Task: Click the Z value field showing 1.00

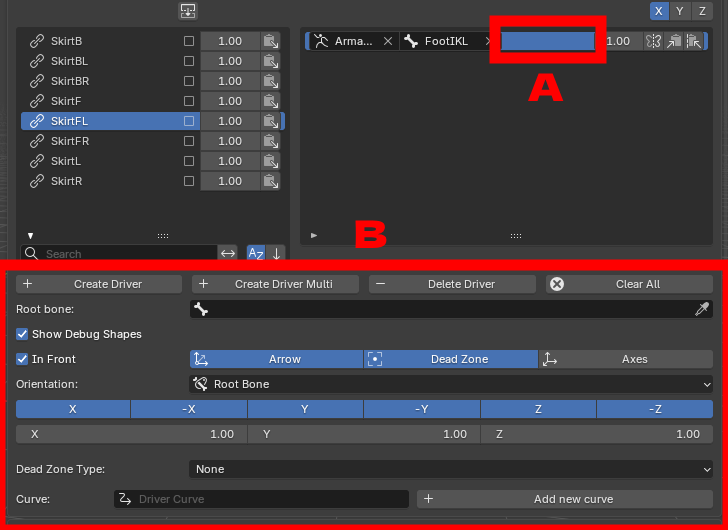Action: 597,434
